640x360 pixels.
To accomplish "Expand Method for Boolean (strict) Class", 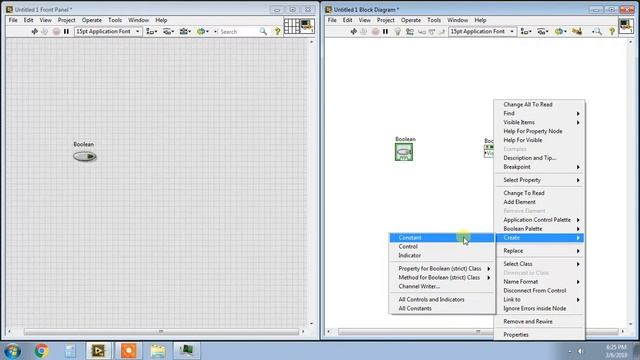I will click(442, 278).
